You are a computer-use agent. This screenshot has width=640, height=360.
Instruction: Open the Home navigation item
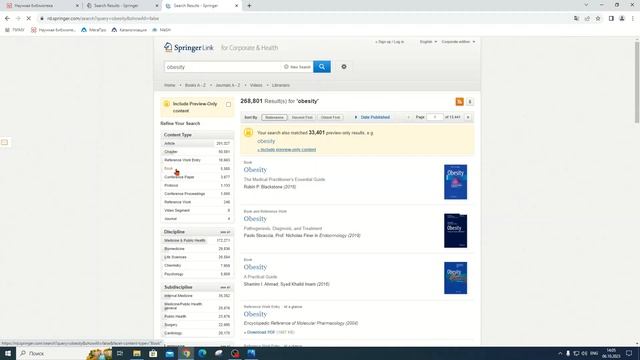tap(169, 85)
